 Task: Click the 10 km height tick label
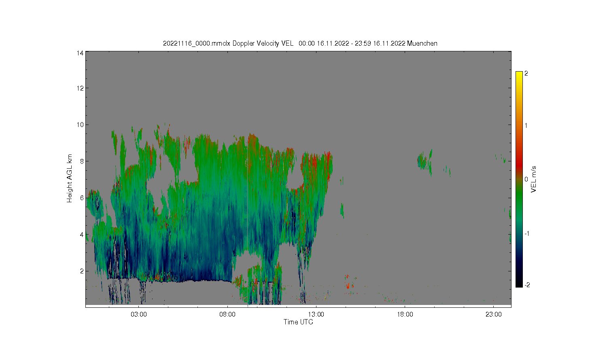(80, 125)
